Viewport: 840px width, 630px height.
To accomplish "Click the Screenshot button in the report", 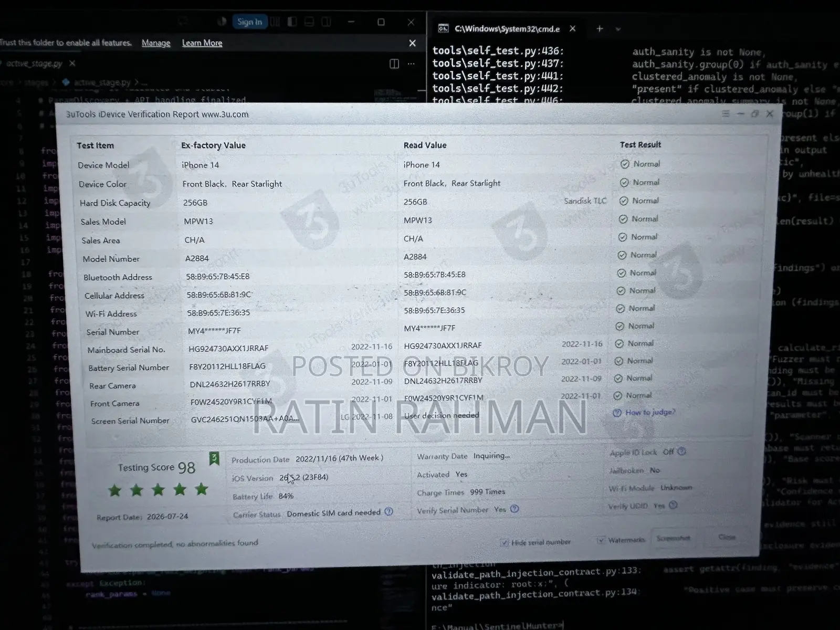I will (673, 538).
